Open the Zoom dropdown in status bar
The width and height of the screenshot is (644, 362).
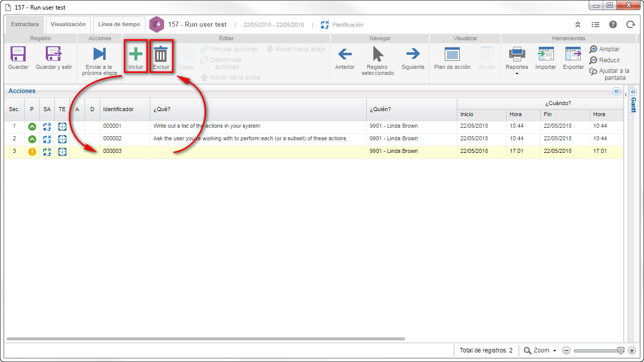(x=540, y=350)
